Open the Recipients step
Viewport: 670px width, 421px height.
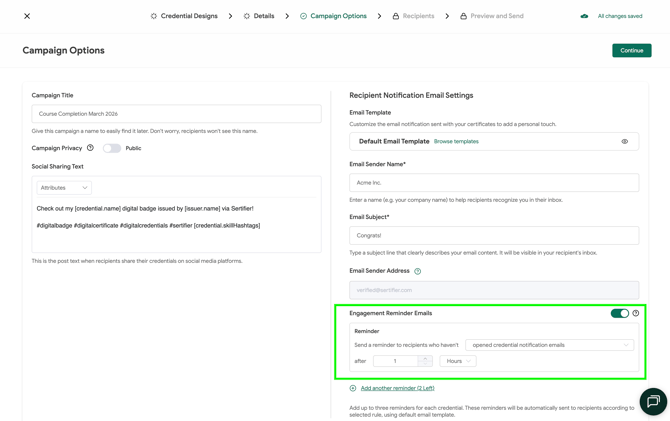(x=413, y=16)
